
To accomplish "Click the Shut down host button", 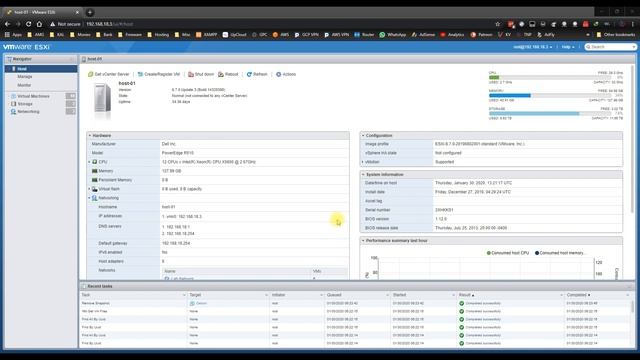I will point(201,74).
